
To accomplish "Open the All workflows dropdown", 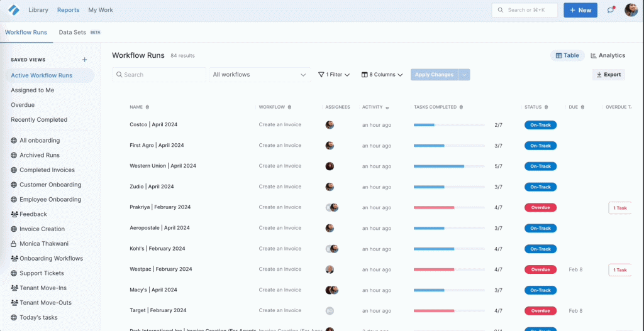I will [x=260, y=75].
